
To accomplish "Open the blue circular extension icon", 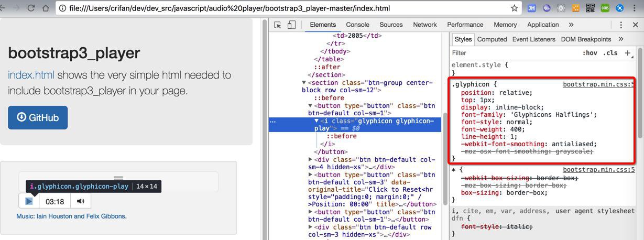I will (620, 8).
